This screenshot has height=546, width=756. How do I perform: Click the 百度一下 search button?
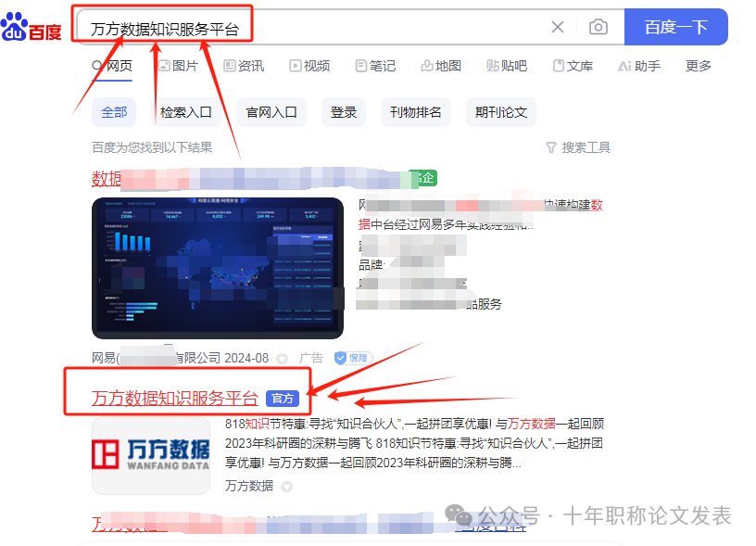(676, 27)
